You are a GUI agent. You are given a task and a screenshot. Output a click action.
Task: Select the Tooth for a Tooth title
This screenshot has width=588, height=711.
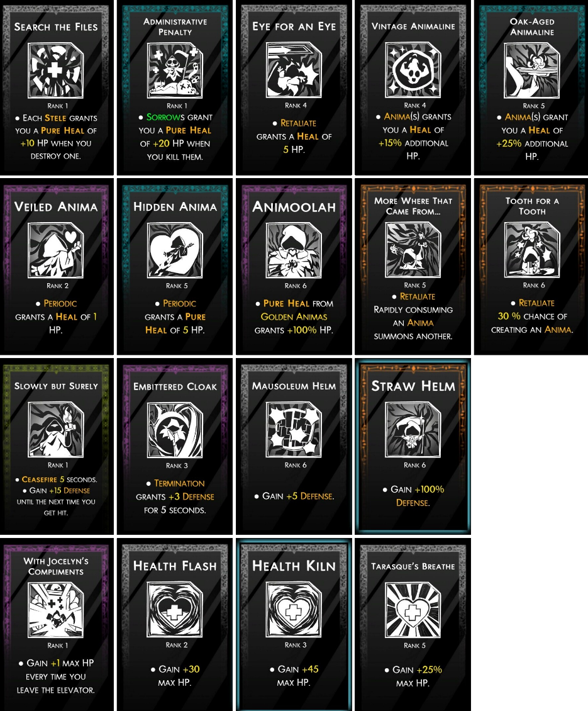(532, 206)
